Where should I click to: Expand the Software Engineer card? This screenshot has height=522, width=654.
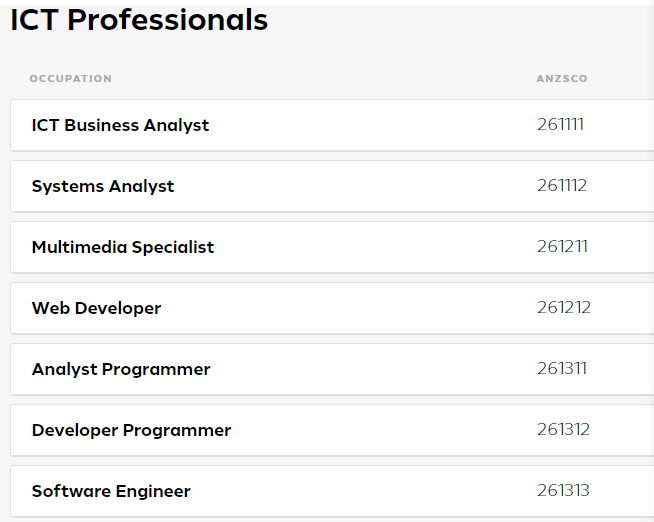tap(332, 491)
